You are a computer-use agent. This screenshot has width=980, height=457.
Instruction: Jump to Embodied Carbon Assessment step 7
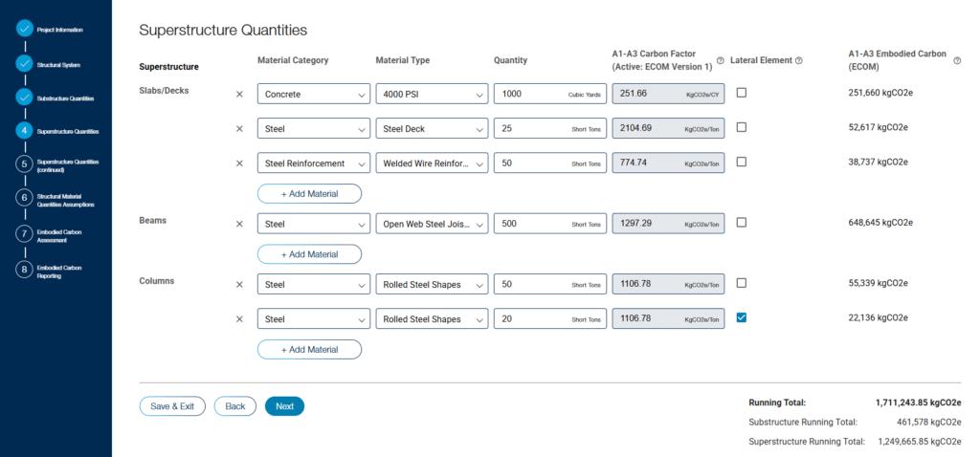tap(24, 233)
